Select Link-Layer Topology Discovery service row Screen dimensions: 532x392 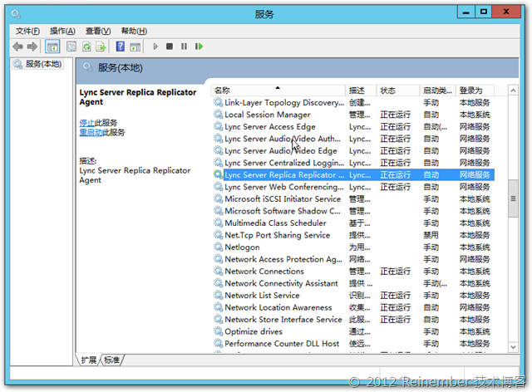click(353, 103)
